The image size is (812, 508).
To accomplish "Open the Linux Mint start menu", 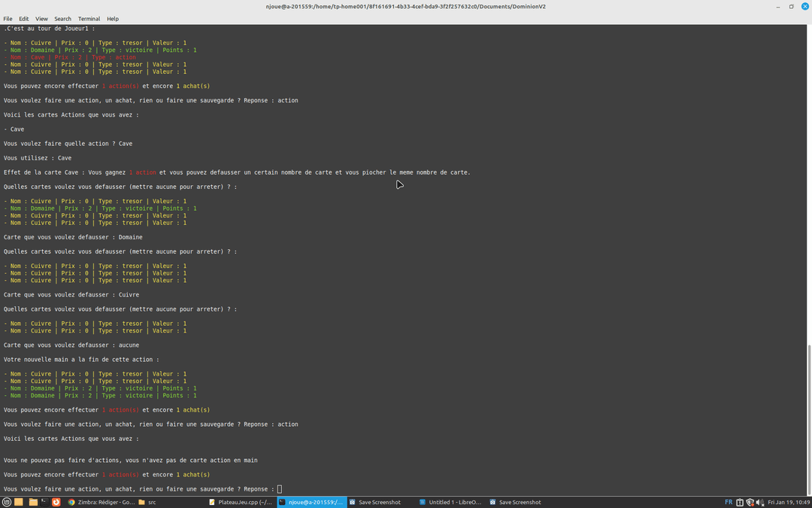I will [x=7, y=502].
